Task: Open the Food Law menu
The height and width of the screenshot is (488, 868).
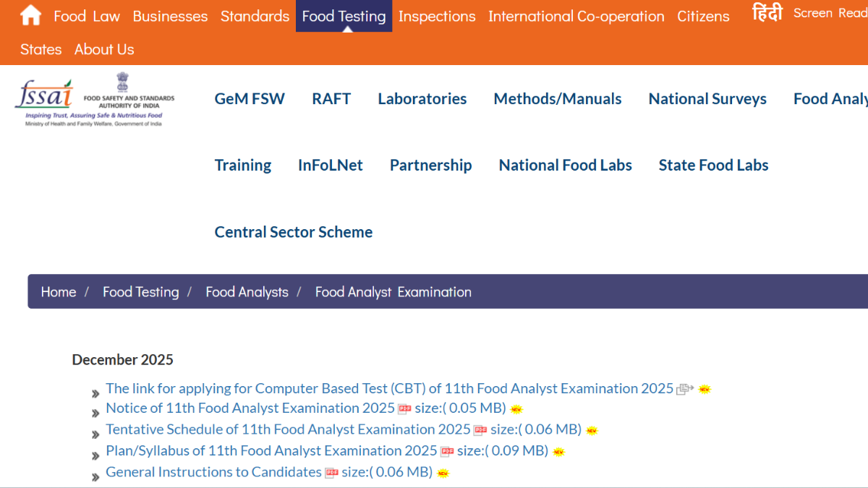Action: pyautogui.click(x=87, y=16)
